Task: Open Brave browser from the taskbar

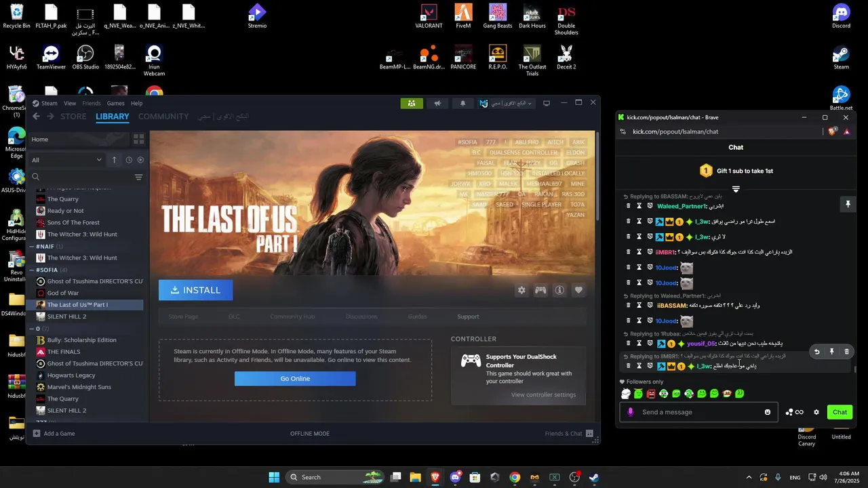Action: click(x=435, y=477)
